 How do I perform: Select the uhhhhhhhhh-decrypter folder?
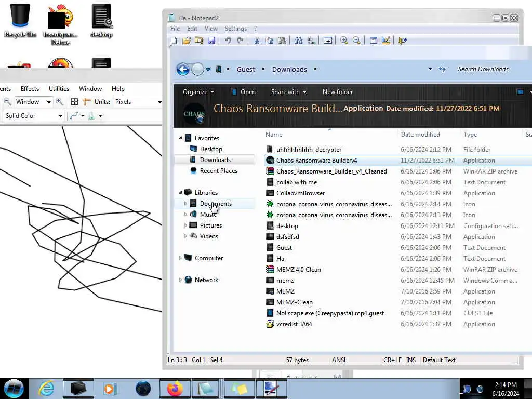click(309, 149)
